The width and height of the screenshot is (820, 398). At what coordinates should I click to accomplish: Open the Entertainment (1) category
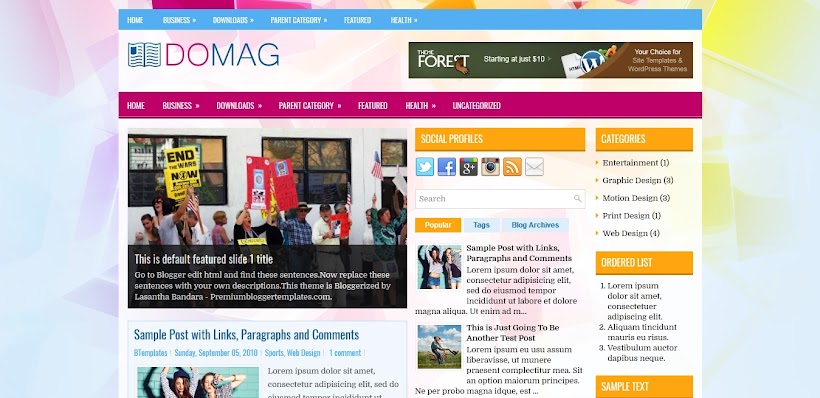(x=635, y=163)
